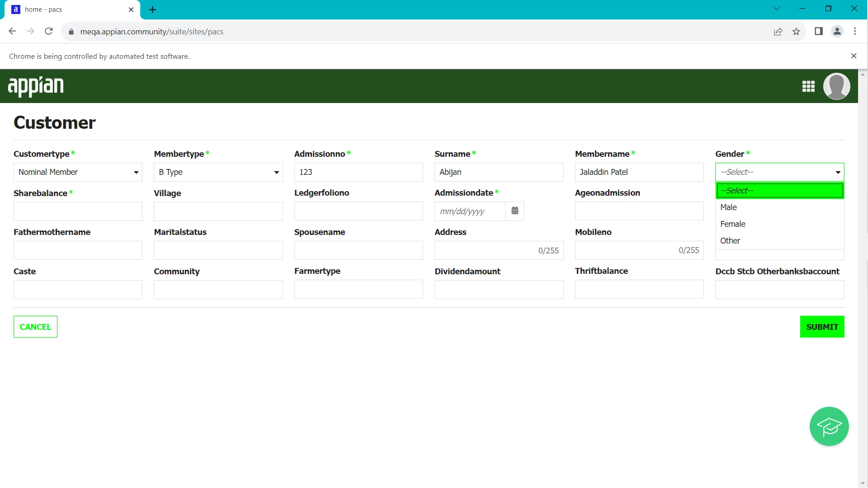Focus the Spousename field

359,250
